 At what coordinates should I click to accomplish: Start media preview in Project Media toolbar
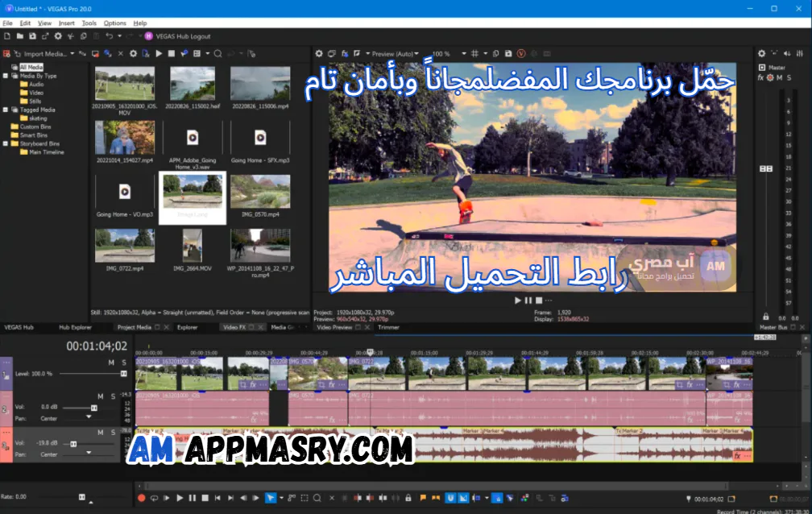tap(159, 53)
